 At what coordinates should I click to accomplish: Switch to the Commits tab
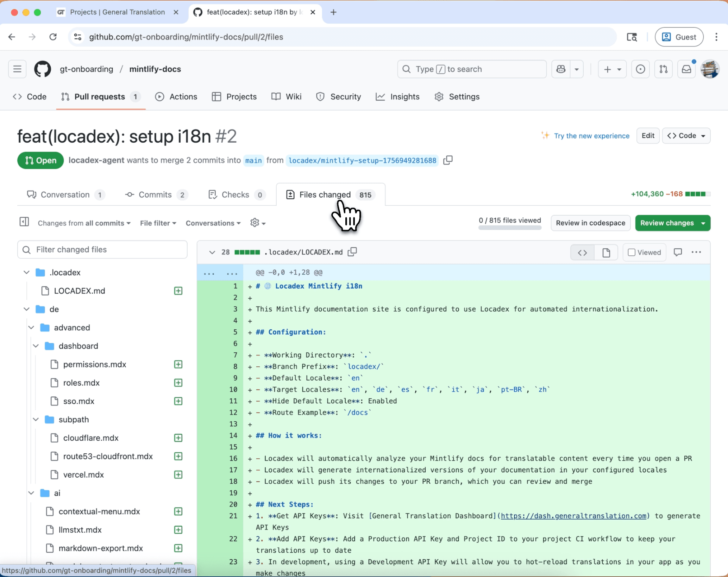tap(155, 194)
